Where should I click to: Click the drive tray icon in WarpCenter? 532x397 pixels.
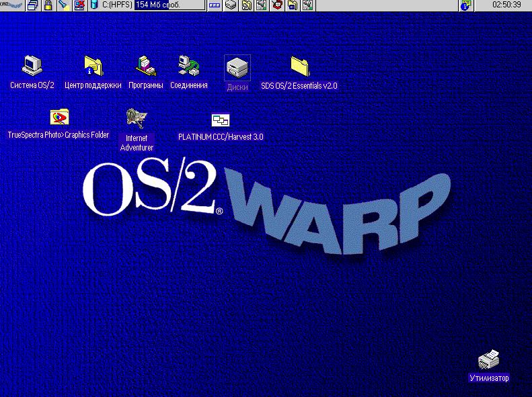coord(231,5)
